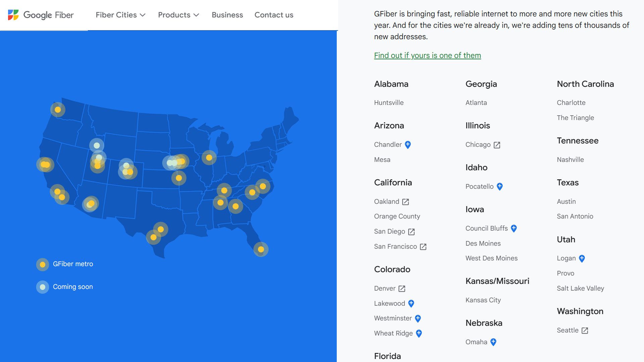Expand the Products dropdown menu
This screenshot has width=644, height=362.
[x=178, y=15]
